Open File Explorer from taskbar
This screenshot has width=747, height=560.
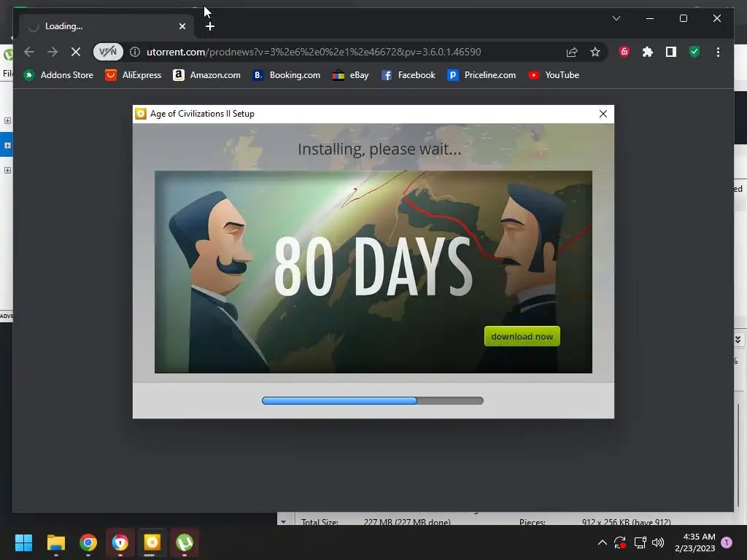56,542
